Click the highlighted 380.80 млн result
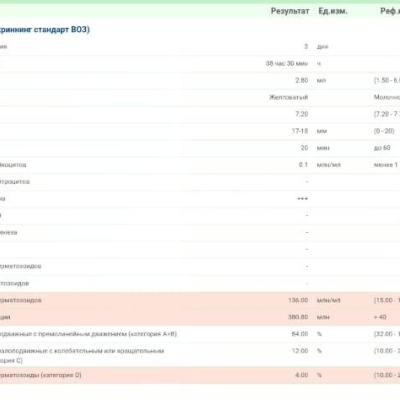 tap(298, 317)
